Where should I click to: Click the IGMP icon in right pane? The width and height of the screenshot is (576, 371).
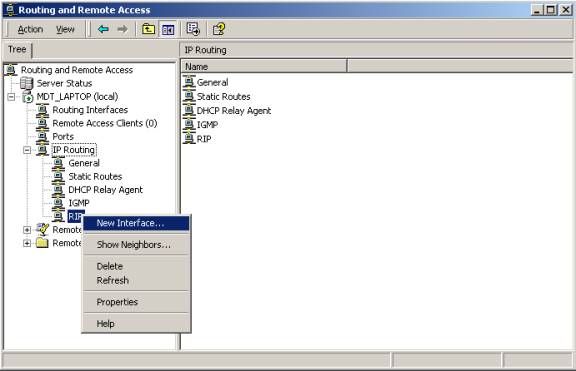(x=189, y=125)
